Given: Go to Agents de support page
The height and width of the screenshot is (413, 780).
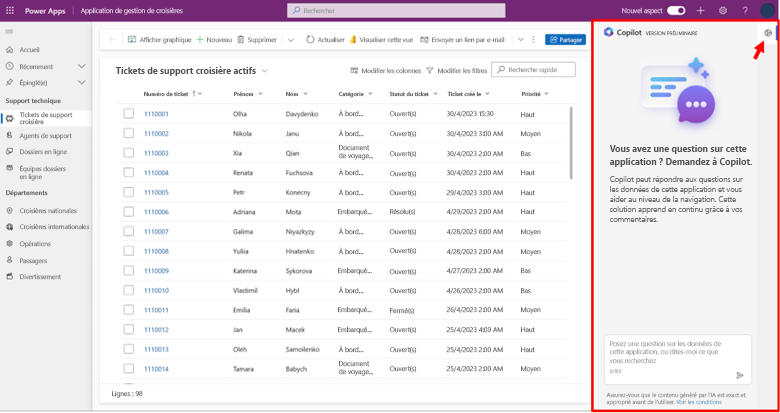Looking at the screenshot, I should tap(45, 135).
